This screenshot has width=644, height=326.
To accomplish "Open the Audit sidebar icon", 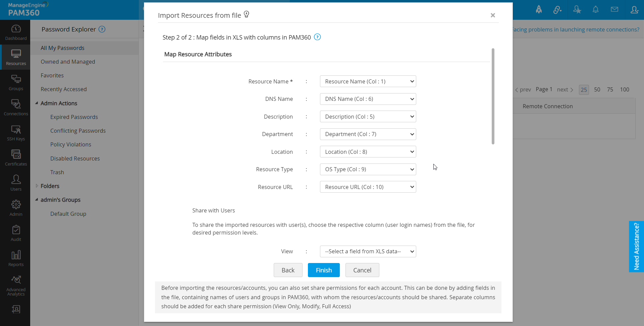I will (x=16, y=233).
